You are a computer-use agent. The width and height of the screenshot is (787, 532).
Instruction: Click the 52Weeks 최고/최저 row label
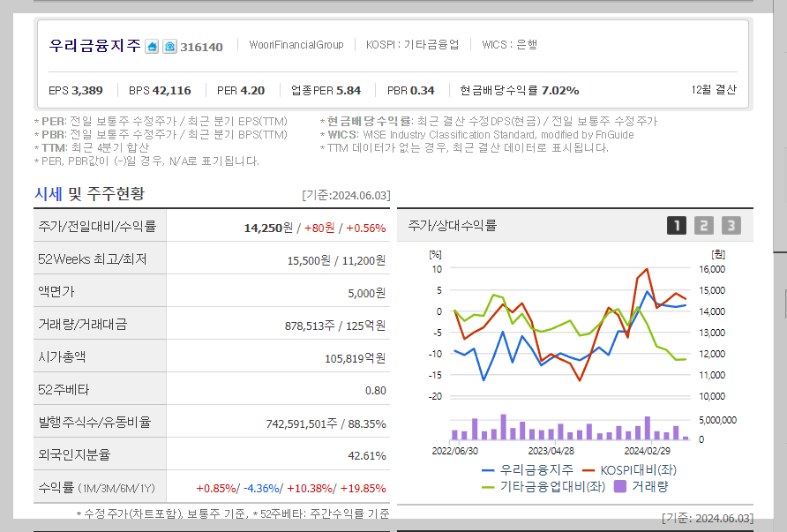(x=93, y=259)
